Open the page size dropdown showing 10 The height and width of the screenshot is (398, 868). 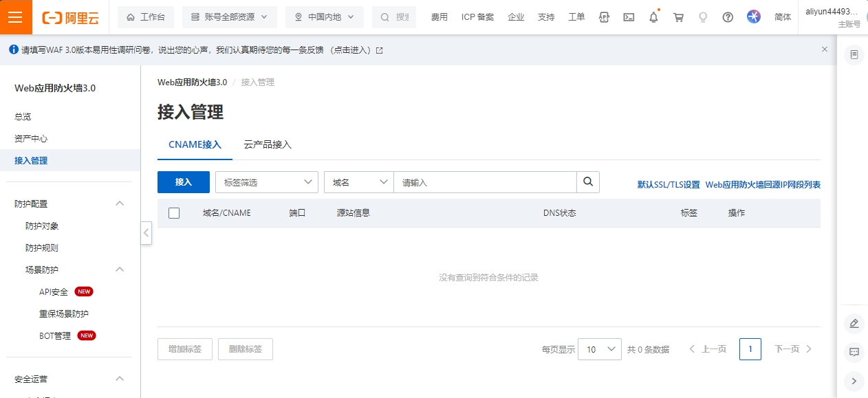[600, 349]
